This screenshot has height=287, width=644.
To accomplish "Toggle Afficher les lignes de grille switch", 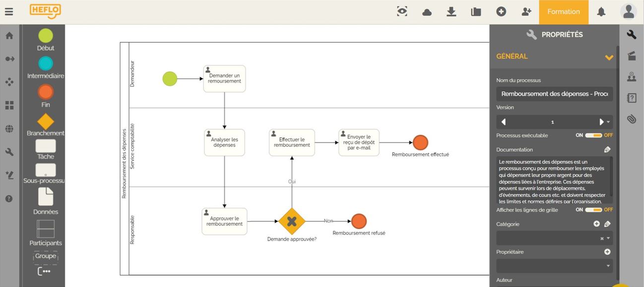I will click(x=593, y=210).
